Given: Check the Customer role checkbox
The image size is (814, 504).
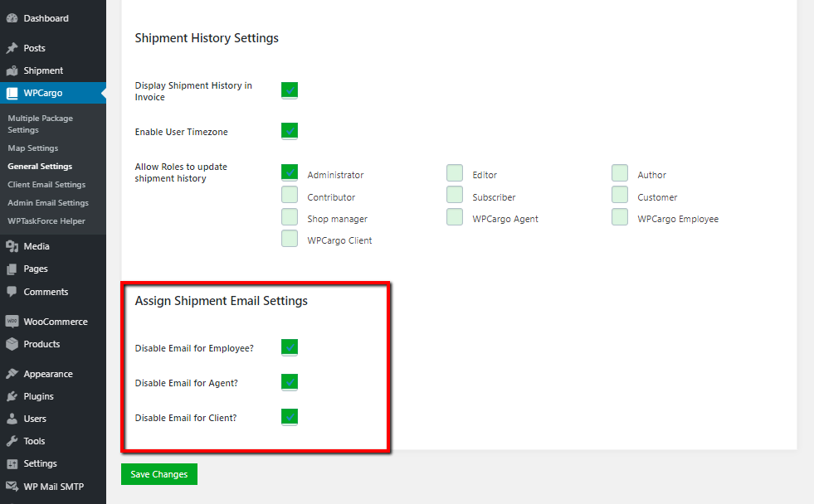Looking at the screenshot, I should point(620,195).
